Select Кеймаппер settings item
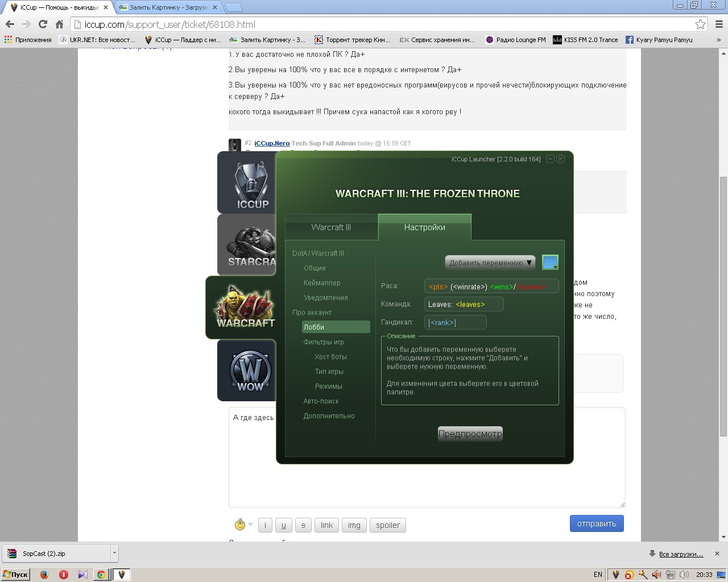 (x=322, y=283)
